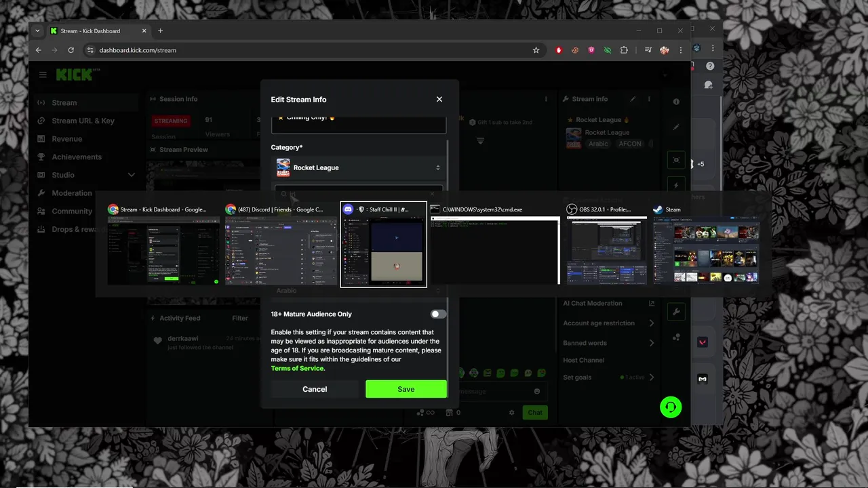Open a new Chrome tab
The width and height of the screenshot is (868, 488).
pyautogui.click(x=161, y=30)
